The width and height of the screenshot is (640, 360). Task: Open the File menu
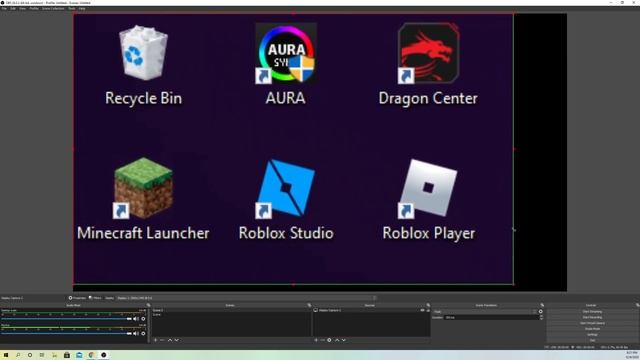coord(4,8)
